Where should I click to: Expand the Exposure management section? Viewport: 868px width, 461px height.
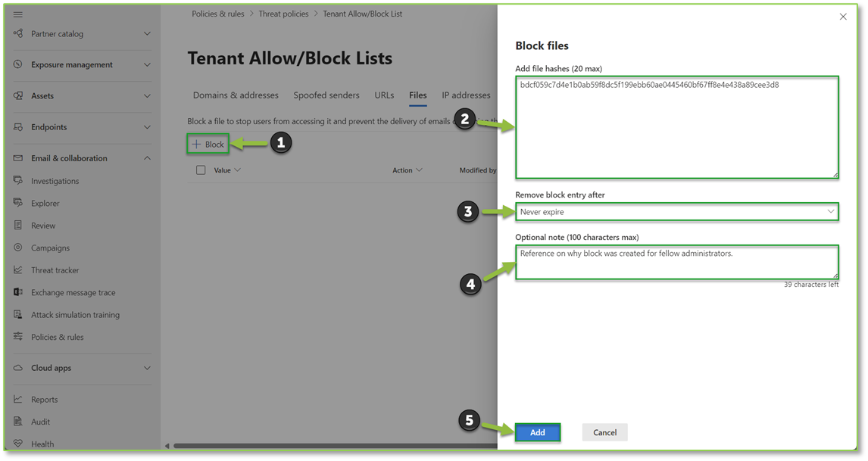(147, 65)
